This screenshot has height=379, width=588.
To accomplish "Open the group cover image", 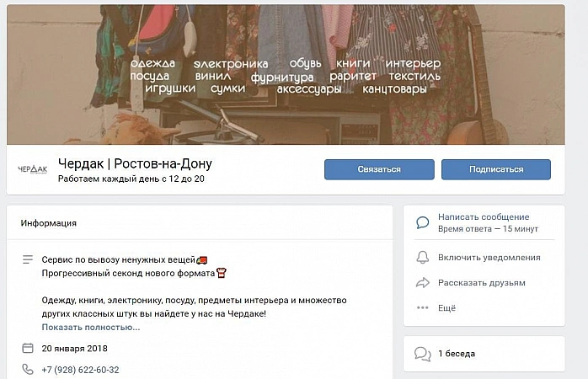I will point(286,74).
